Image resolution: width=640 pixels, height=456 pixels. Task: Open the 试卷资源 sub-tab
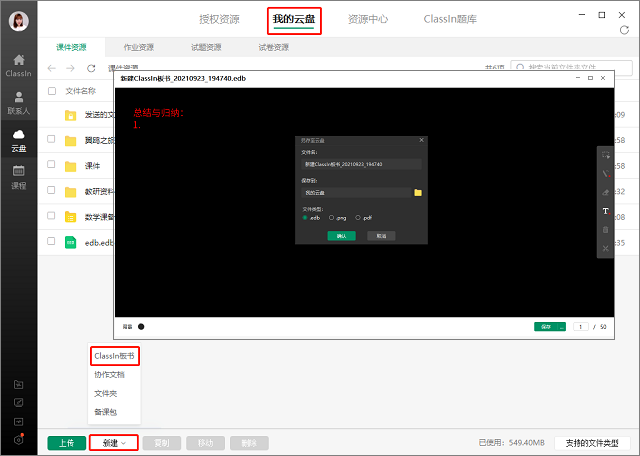click(273, 47)
